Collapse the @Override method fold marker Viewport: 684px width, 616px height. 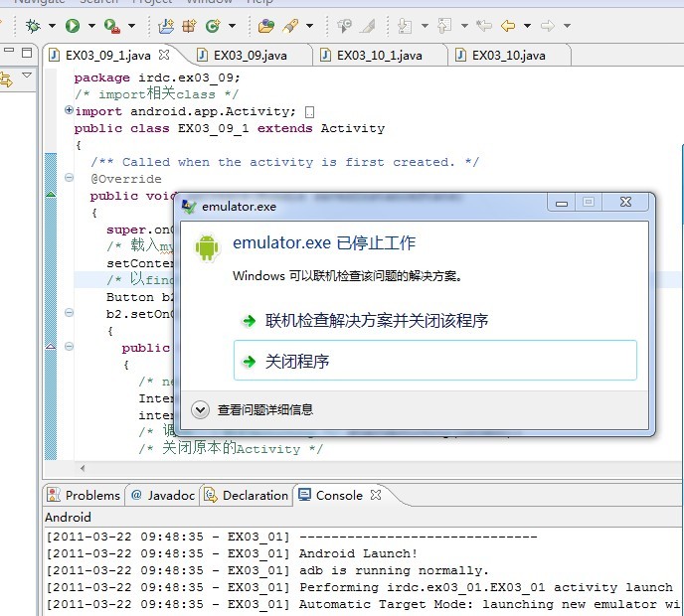point(69,178)
